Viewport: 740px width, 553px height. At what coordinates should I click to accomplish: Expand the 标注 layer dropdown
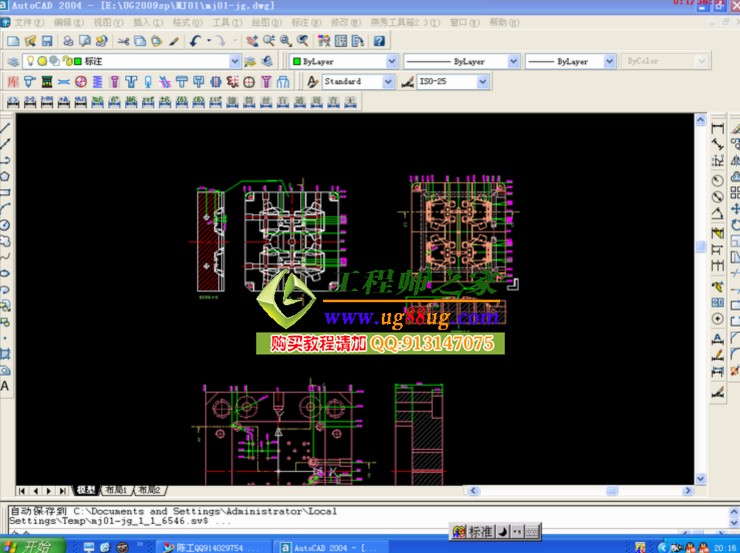235,61
